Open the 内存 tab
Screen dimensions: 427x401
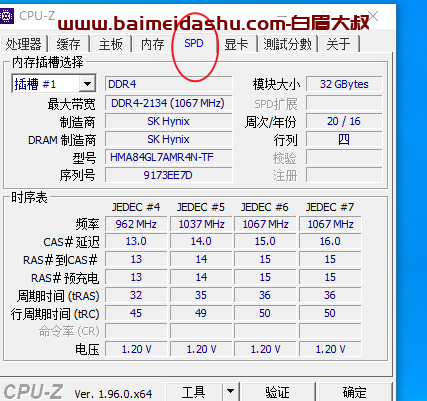pos(152,44)
